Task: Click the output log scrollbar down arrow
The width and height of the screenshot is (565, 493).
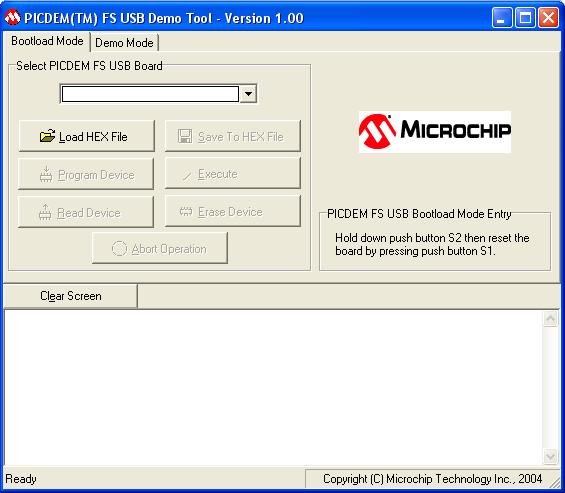Action: click(550, 457)
